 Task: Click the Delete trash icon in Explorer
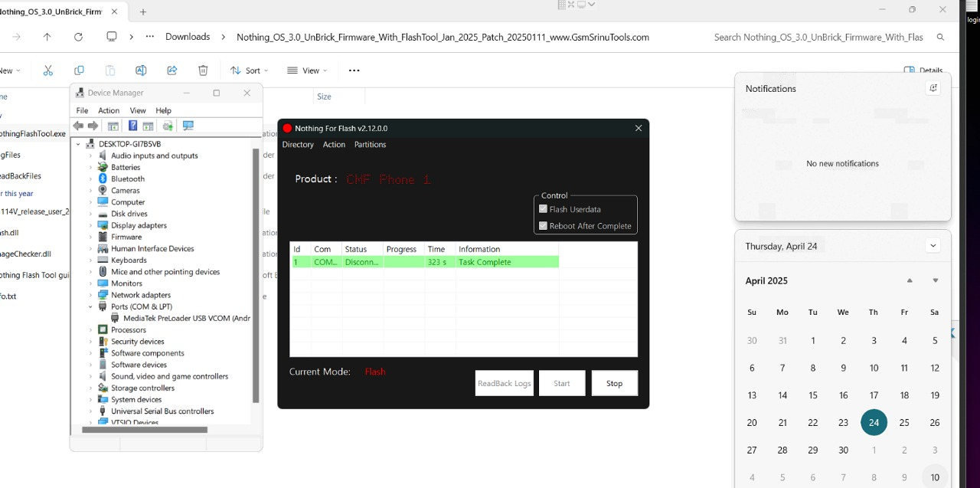[203, 70]
